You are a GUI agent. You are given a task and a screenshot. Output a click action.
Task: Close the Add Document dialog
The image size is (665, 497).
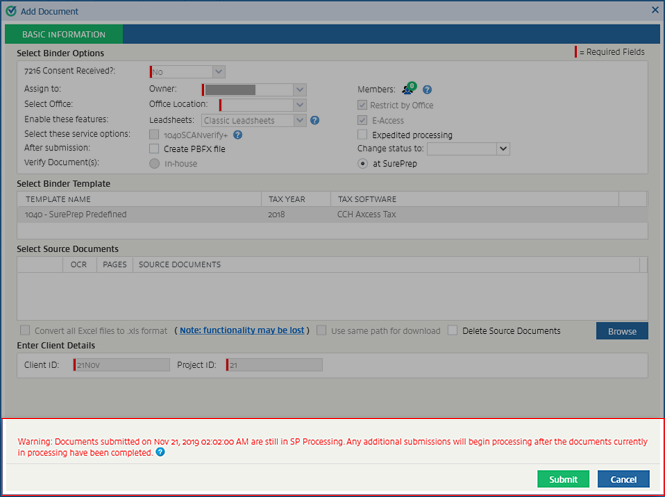pyautogui.click(x=649, y=11)
